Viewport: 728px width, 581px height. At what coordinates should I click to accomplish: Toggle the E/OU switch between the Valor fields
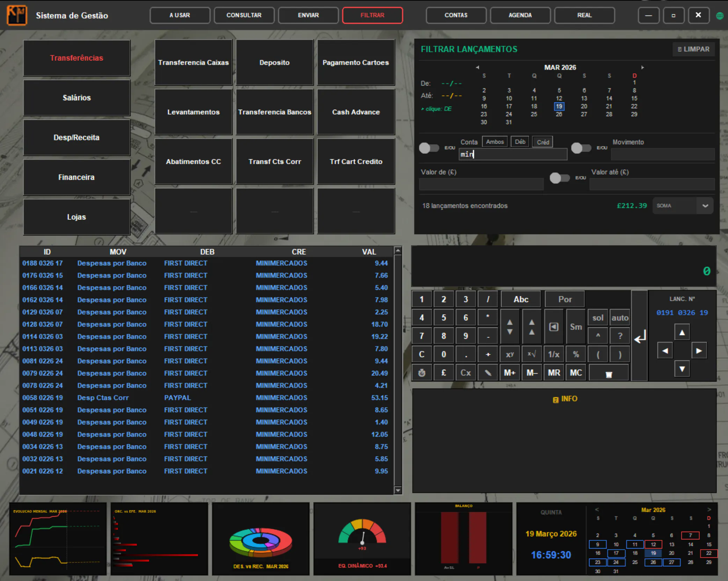[x=560, y=178]
